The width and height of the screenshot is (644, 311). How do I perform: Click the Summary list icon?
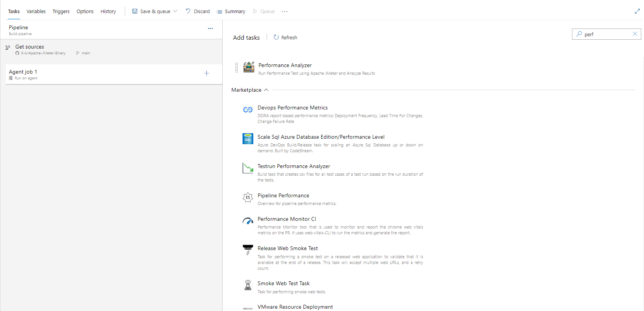(x=220, y=12)
